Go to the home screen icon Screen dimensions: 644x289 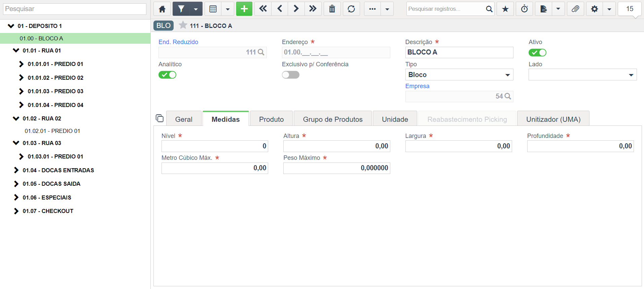point(162,9)
